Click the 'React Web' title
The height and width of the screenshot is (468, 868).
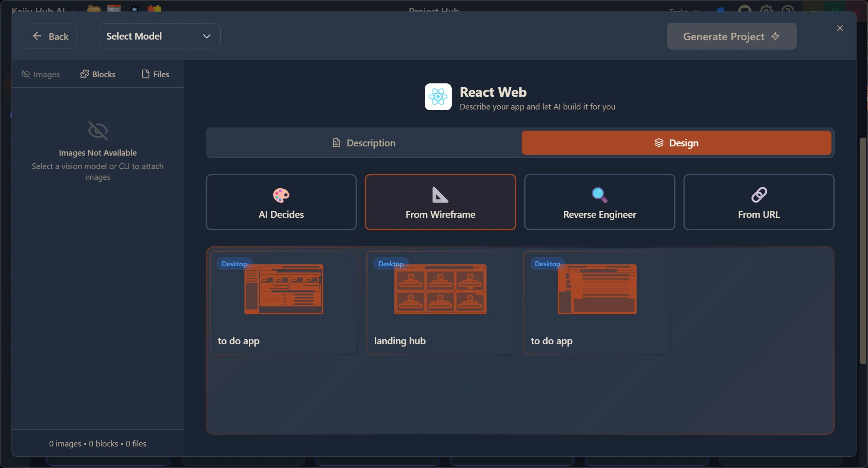(x=493, y=92)
